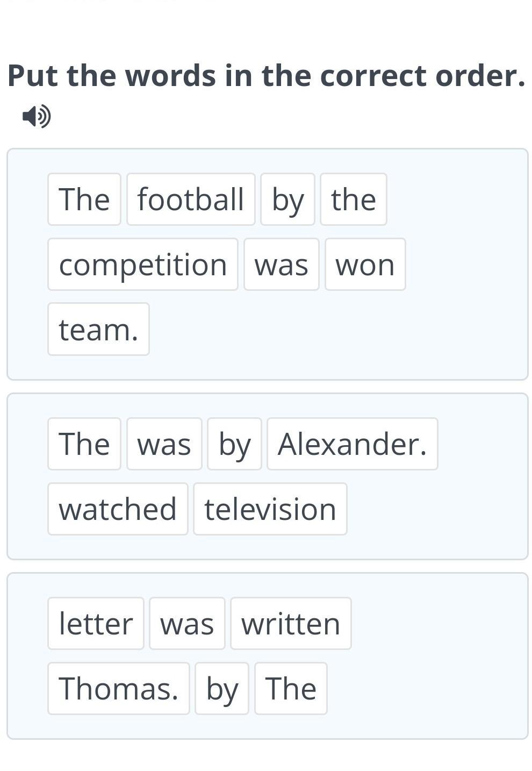The image size is (532, 771).
Task: Pick the "competition" word tile
Action: pyautogui.click(x=143, y=265)
